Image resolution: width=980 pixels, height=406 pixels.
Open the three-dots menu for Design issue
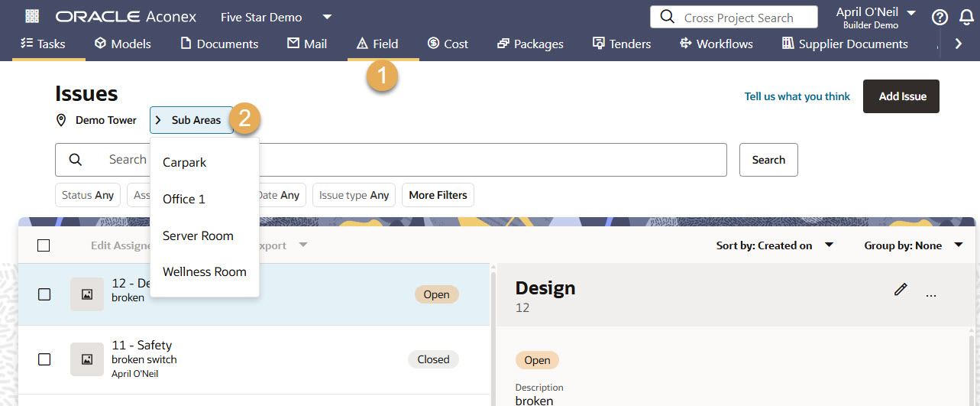coord(930,295)
